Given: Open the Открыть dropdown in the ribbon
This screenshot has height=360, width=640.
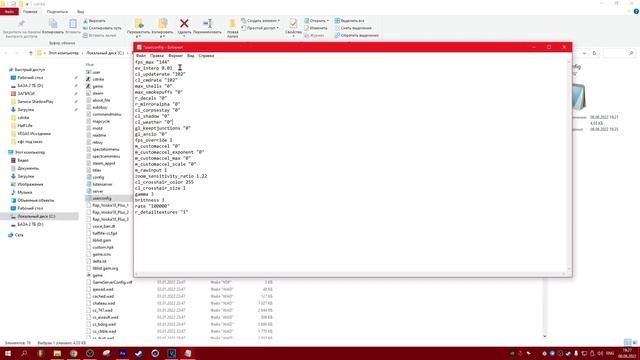Looking at the screenshot, I should pyautogui.click(x=316, y=20).
